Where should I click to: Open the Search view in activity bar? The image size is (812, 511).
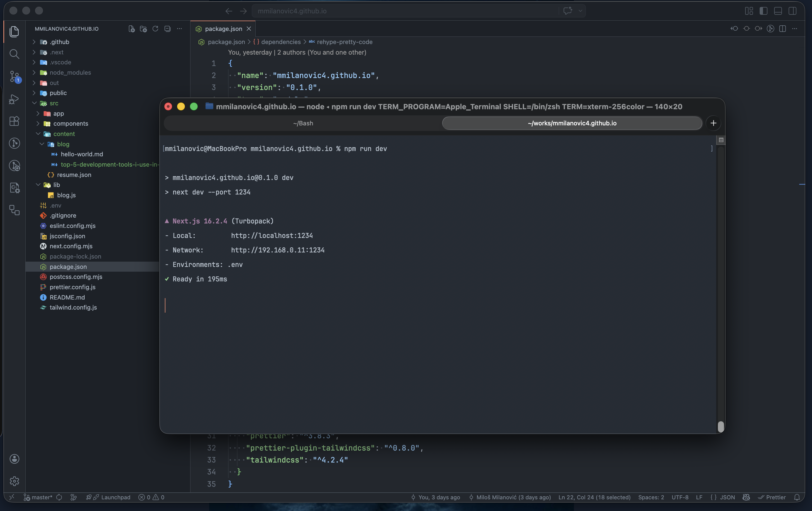pos(14,54)
